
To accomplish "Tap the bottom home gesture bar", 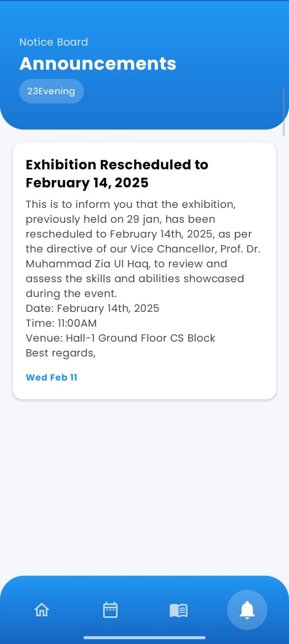I will (144, 637).
